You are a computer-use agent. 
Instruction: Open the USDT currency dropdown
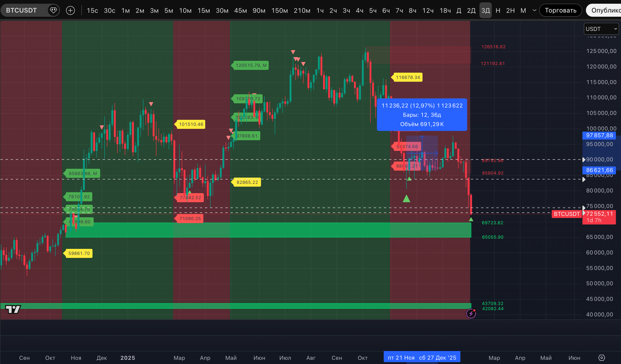(601, 29)
